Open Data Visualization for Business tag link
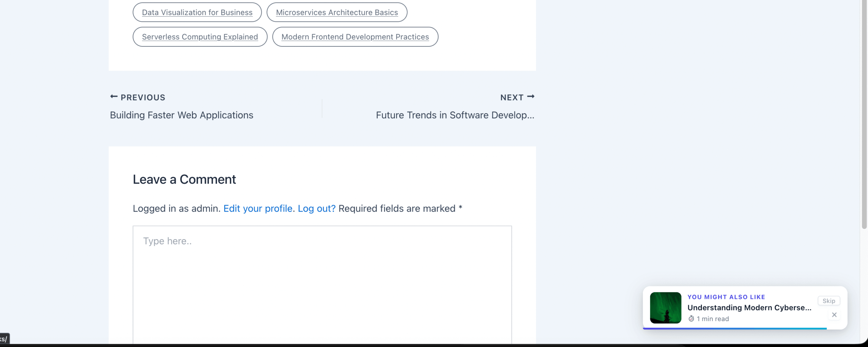This screenshot has height=347, width=868. pyautogui.click(x=197, y=12)
